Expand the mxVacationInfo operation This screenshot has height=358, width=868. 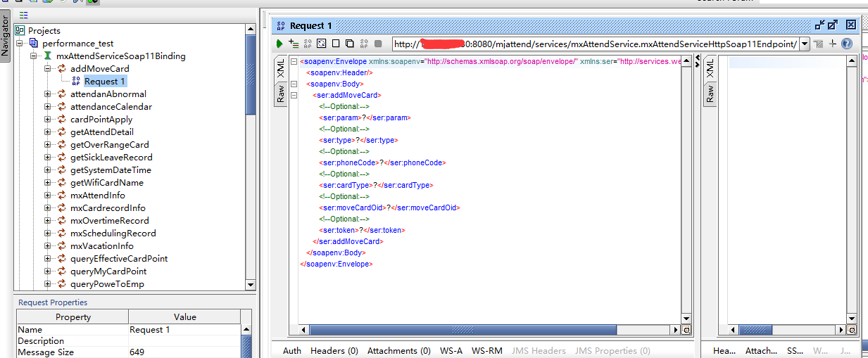[48, 245]
